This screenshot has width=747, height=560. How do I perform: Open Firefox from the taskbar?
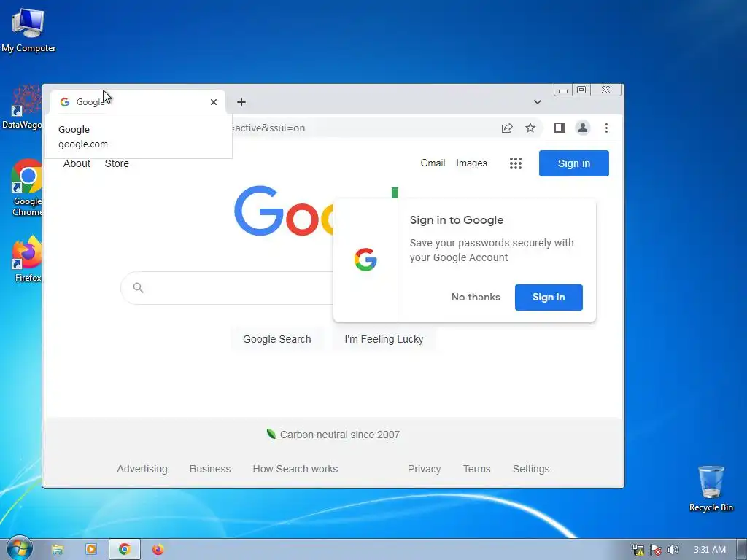tap(158, 550)
